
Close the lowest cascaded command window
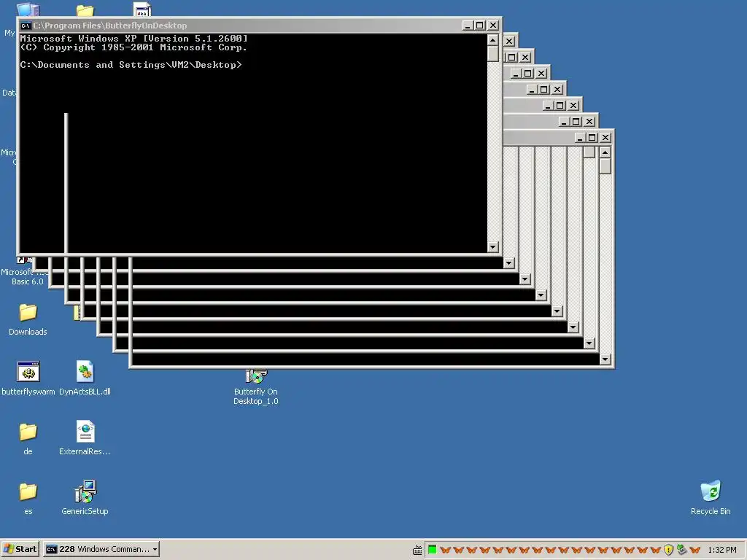tap(605, 138)
